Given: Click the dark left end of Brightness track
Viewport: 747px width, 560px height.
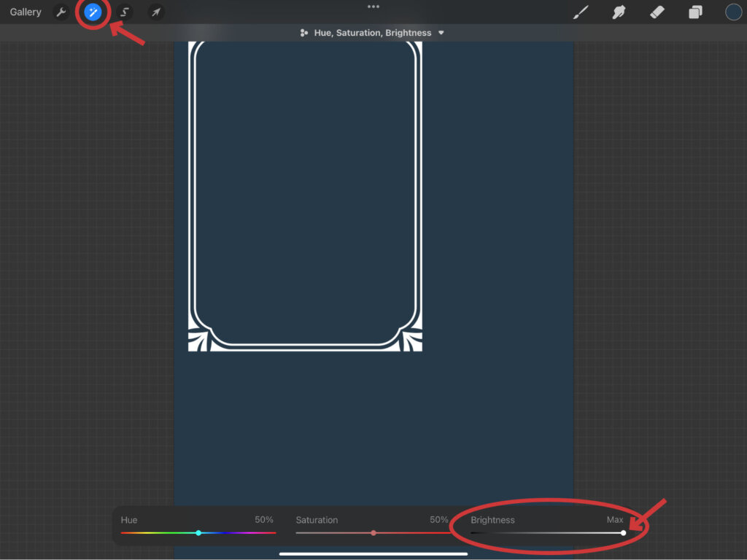Looking at the screenshot, I should [476, 533].
